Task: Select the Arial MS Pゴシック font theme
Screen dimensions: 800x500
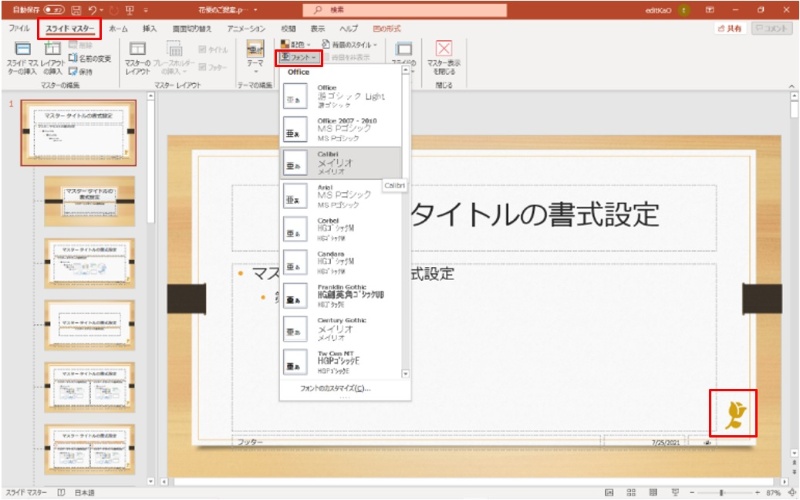Action: 341,196
